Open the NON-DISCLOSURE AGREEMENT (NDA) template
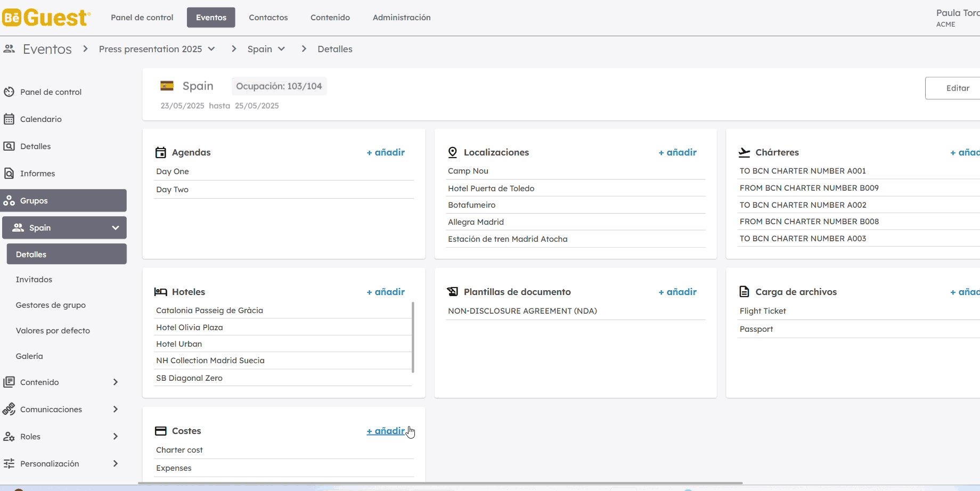This screenshot has height=491, width=980. [576, 311]
